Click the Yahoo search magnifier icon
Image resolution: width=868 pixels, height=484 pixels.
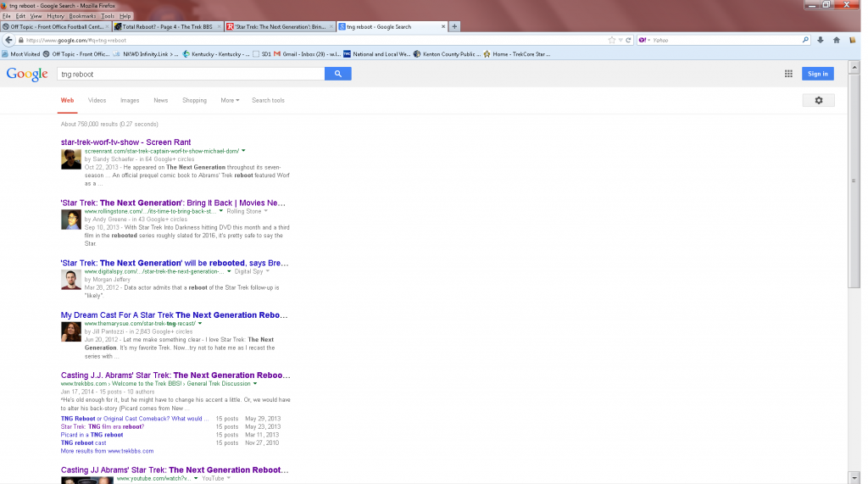coord(805,40)
